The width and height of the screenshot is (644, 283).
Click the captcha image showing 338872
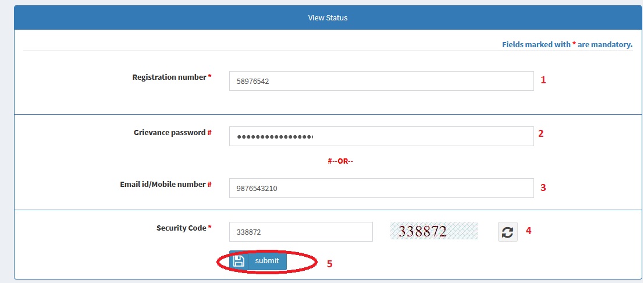point(433,231)
